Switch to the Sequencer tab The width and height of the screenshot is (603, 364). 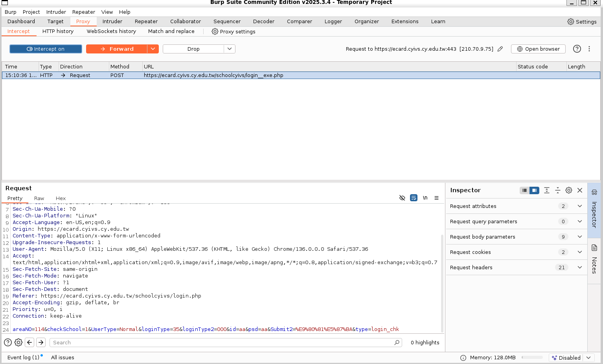click(x=227, y=22)
